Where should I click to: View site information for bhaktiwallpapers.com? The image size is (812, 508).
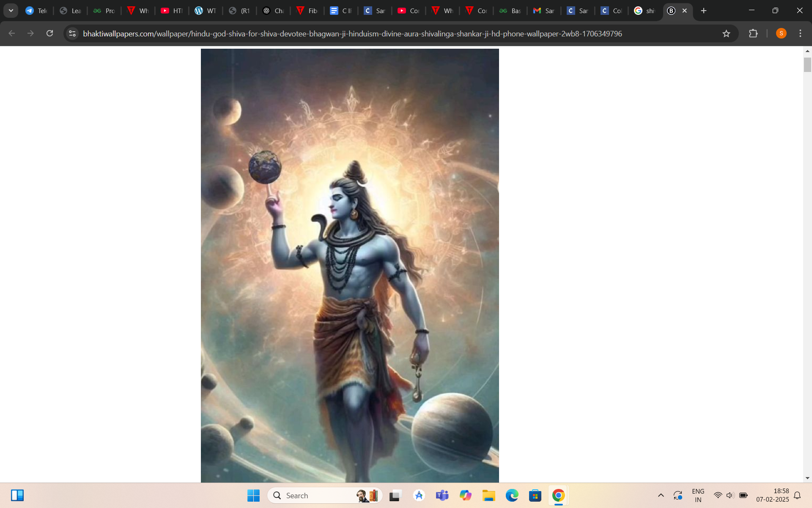pos(72,33)
